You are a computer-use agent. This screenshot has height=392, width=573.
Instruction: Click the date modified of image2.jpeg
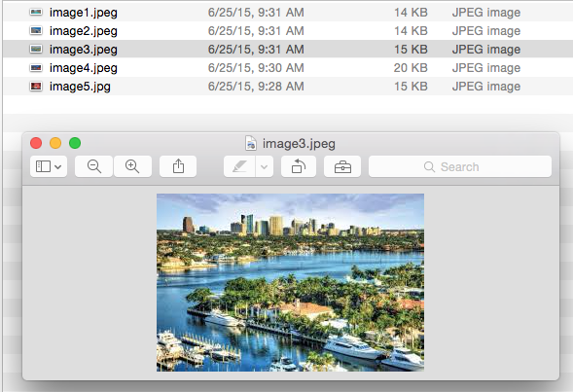pos(256,31)
